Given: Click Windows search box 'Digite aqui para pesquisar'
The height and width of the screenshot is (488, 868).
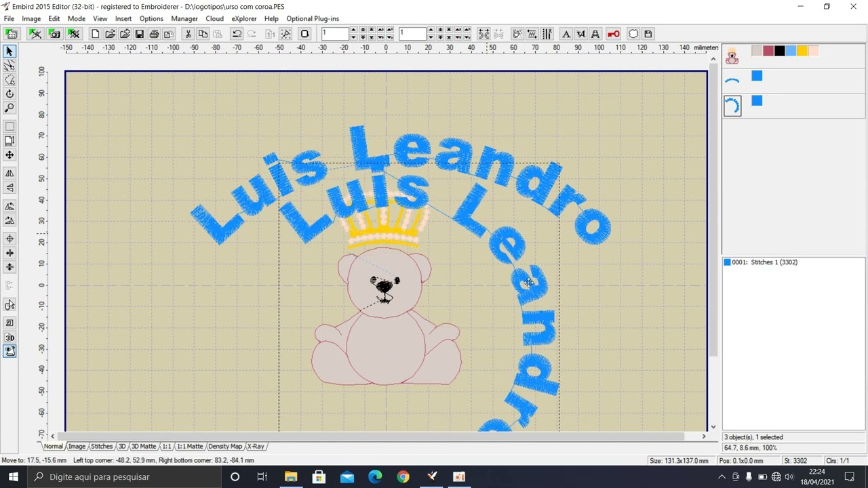Looking at the screenshot, I should point(125,476).
